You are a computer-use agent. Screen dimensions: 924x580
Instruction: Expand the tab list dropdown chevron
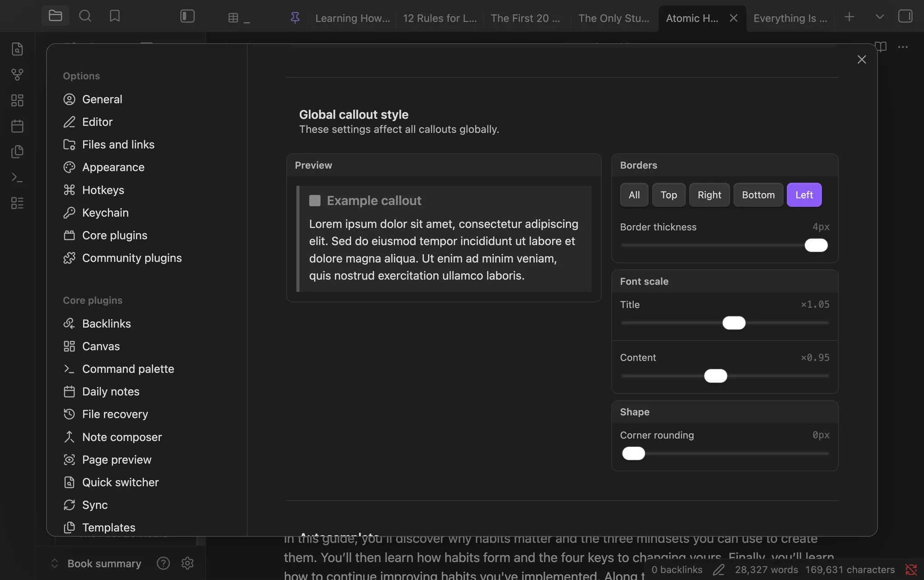click(x=879, y=17)
